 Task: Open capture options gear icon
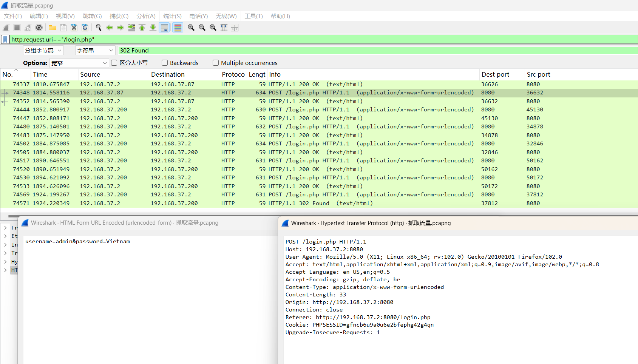coord(39,28)
